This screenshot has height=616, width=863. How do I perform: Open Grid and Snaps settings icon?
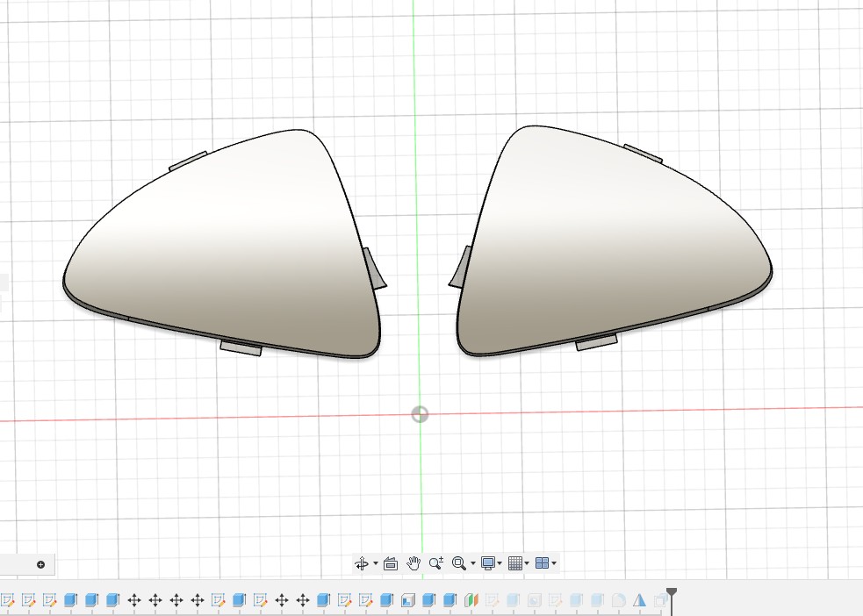(x=515, y=563)
